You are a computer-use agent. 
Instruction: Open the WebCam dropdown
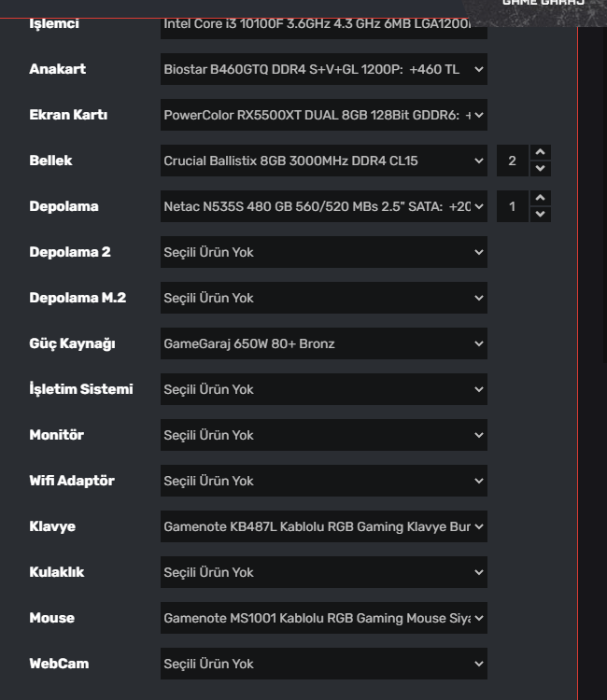point(323,664)
